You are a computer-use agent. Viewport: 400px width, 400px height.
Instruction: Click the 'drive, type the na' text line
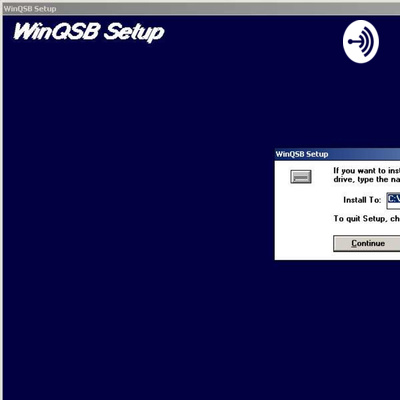(367, 180)
